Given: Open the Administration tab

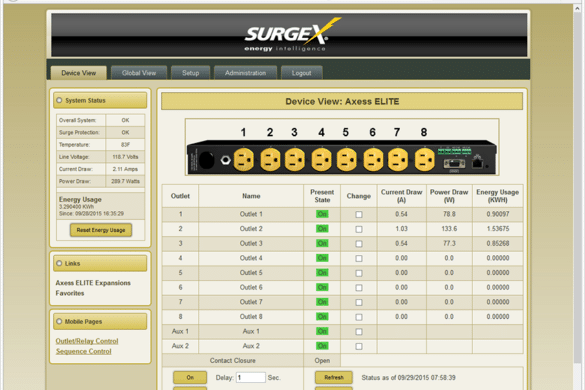Looking at the screenshot, I should [245, 73].
